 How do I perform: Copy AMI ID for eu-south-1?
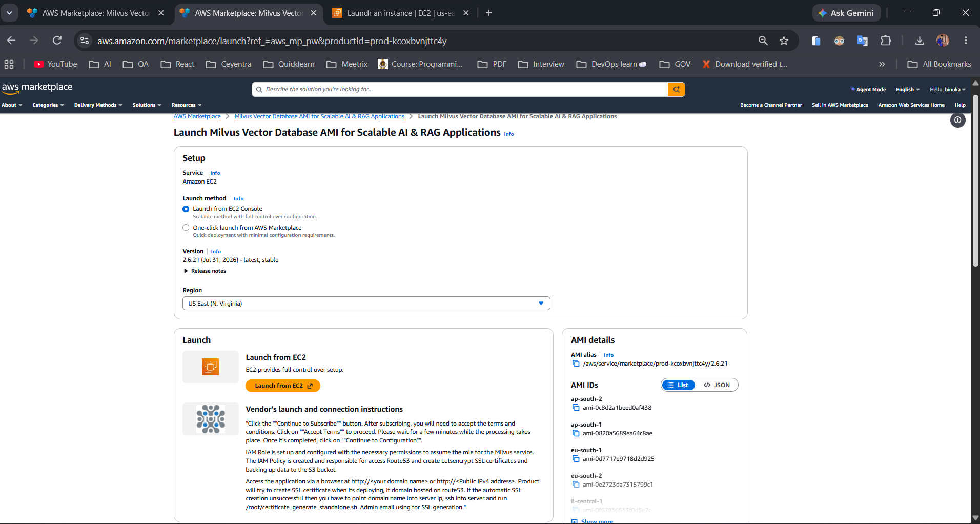click(576, 459)
